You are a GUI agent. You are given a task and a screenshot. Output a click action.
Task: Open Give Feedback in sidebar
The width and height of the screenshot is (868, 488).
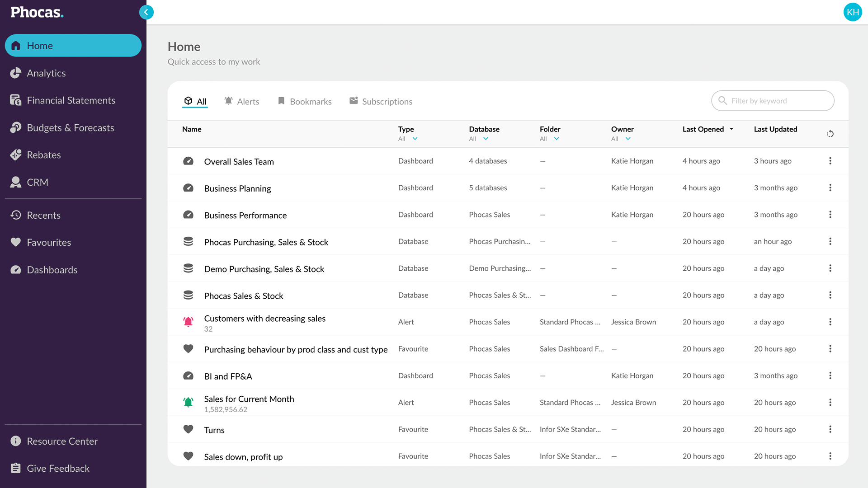(58, 469)
